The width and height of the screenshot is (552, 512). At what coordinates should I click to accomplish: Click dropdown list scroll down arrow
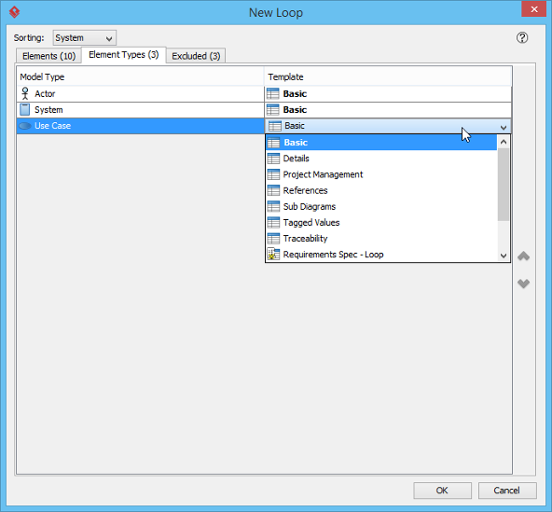point(503,255)
